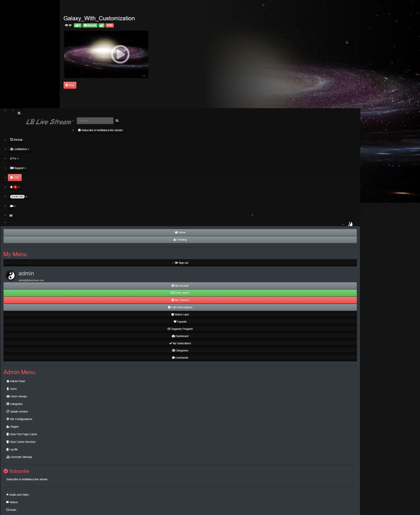The height and width of the screenshot is (515, 420).
Task: Open Admin Panel link
Action: click(16, 381)
